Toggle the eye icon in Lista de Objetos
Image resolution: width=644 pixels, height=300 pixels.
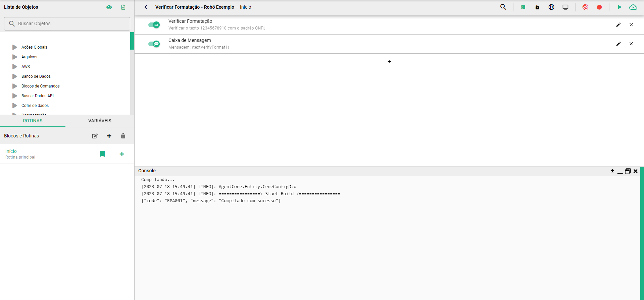pos(109,7)
